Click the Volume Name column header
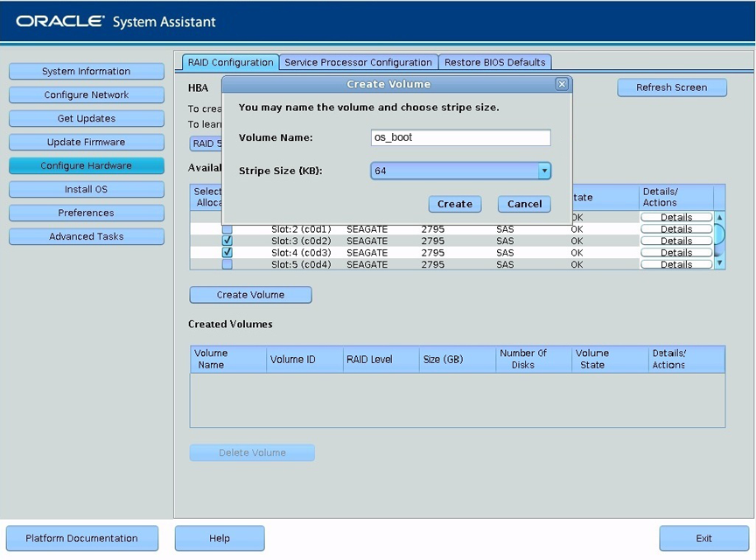The image size is (756, 560). [x=227, y=360]
